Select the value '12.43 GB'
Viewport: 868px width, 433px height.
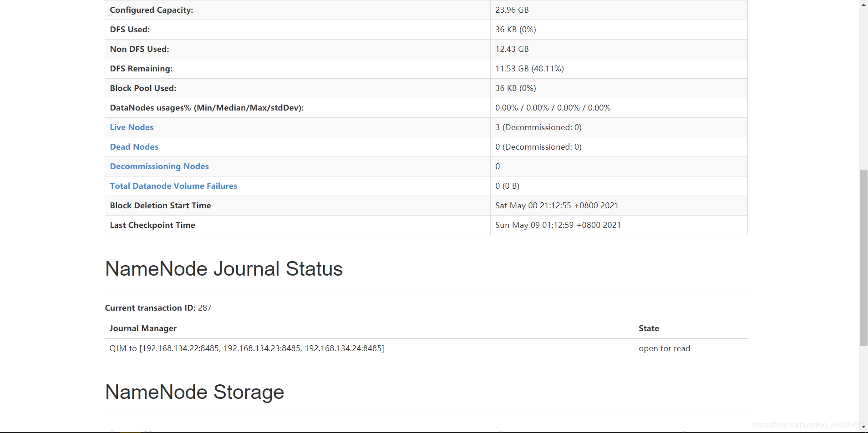pyautogui.click(x=512, y=49)
